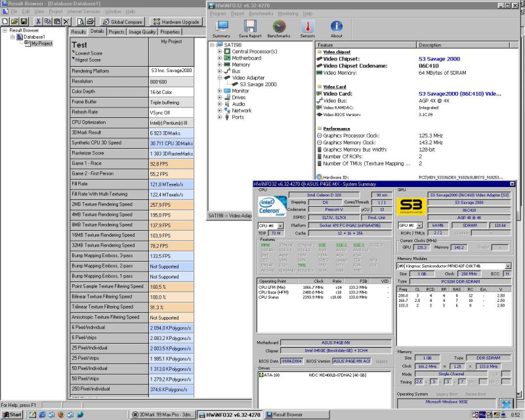This screenshot has height=420, width=525.
Task: Click the Hardware Upgrade button
Action: click(175, 22)
